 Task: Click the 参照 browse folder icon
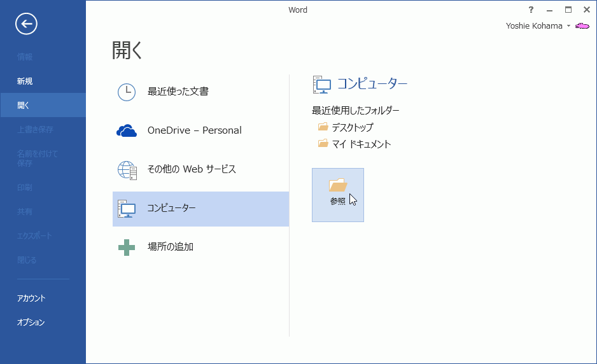[337, 186]
